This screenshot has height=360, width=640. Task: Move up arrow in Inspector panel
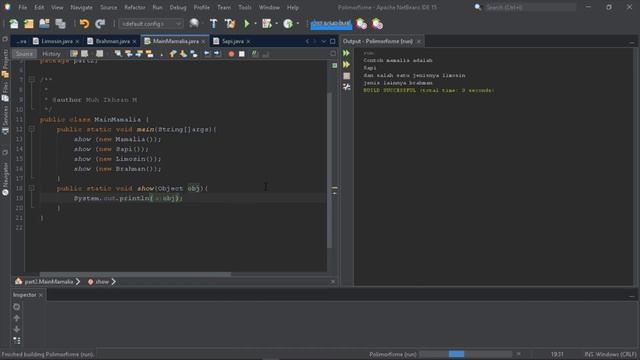pyautogui.click(x=17, y=318)
